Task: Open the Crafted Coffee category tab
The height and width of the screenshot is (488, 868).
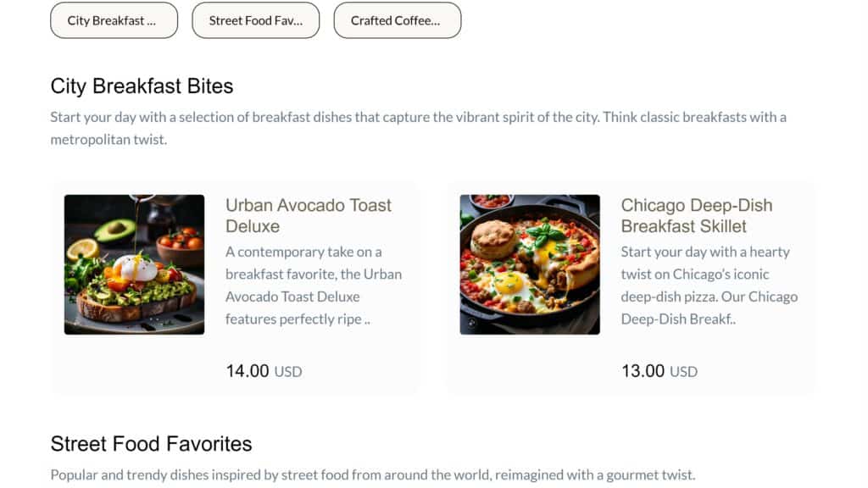Action: coord(397,20)
